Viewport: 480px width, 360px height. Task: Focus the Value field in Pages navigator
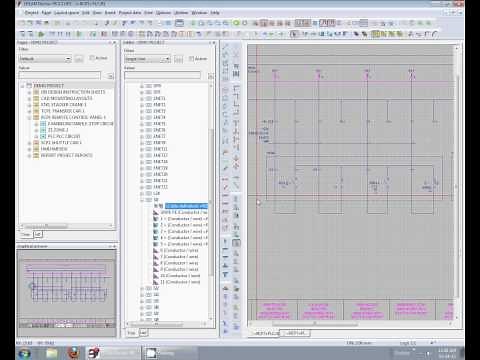[60, 76]
